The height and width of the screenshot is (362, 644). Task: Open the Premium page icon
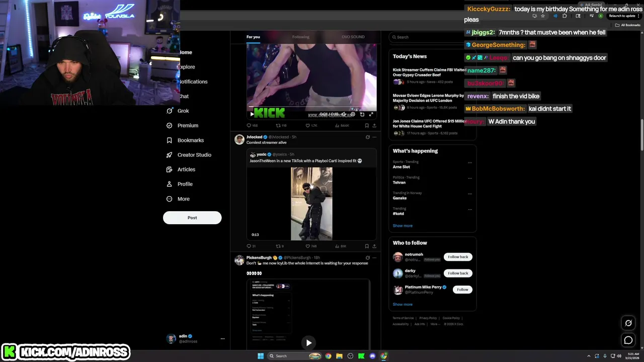point(170,125)
